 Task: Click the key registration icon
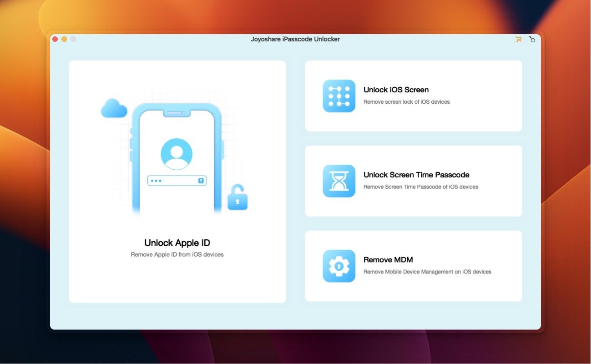pyautogui.click(x=532, y=40)
